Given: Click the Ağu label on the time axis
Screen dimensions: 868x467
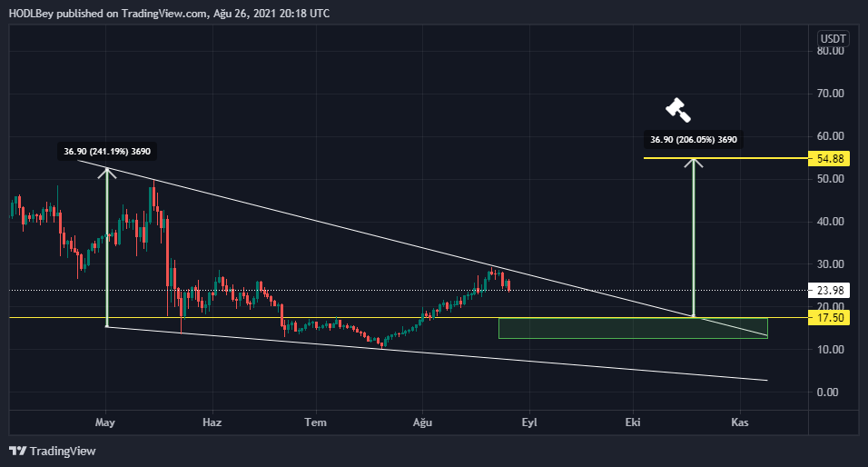Looking at the screenshot, I should point(422,422).
